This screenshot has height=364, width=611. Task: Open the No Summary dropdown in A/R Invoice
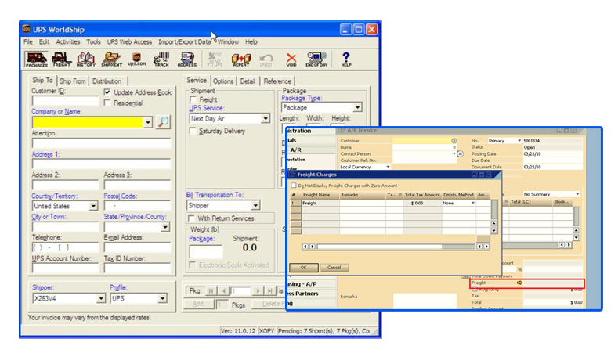pyautogui.click(x=577, y=194)
